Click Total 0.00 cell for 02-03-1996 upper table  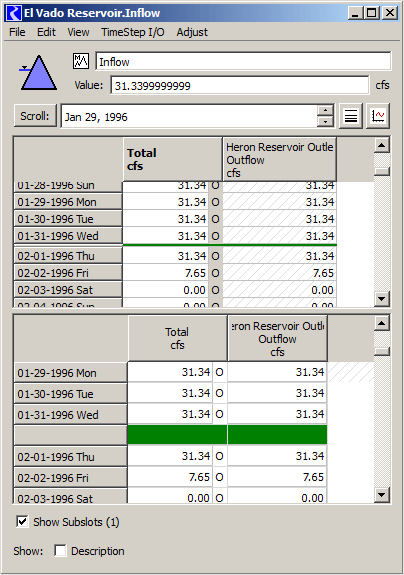[x=166, y=290]
